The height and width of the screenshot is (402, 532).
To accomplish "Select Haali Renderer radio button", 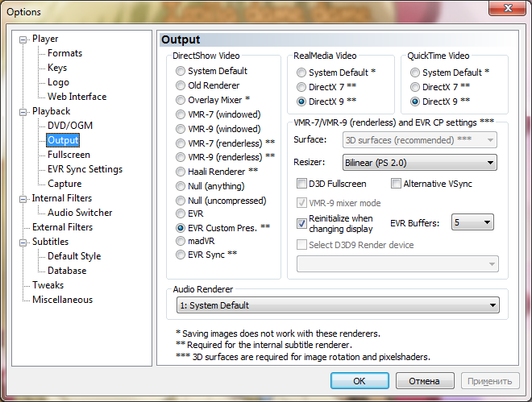I will click(x=181, y=172).
